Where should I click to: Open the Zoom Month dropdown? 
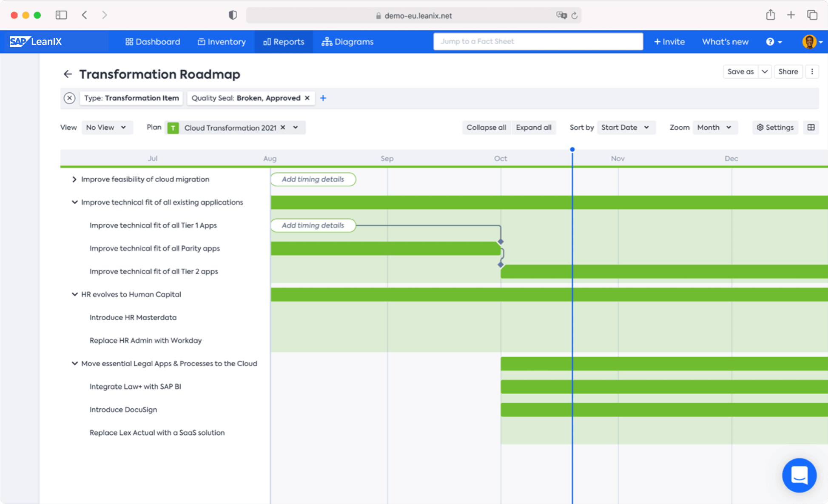[x=714, y=127]
